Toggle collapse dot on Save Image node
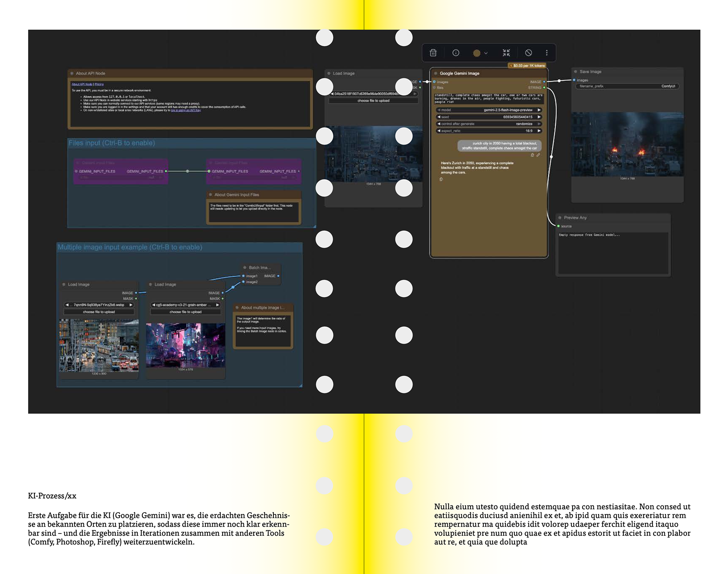This screenshot has width=728, height=574. [x=576, y=71]
